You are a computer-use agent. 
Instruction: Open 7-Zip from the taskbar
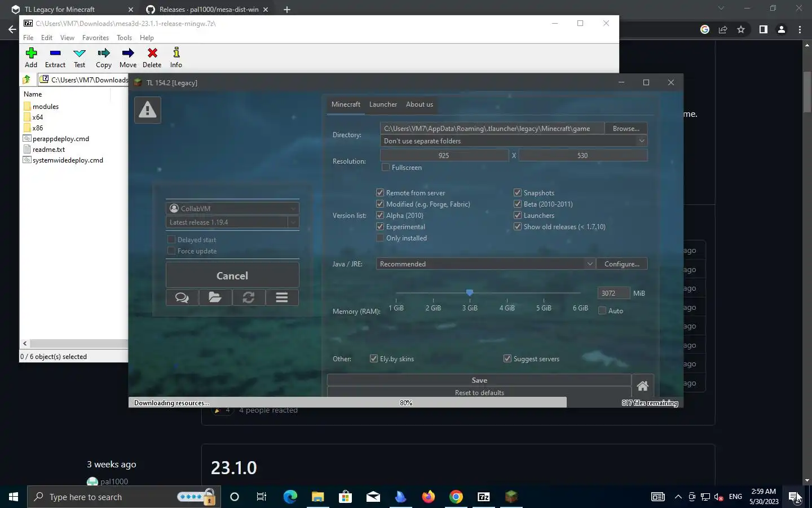pos(484,497)
